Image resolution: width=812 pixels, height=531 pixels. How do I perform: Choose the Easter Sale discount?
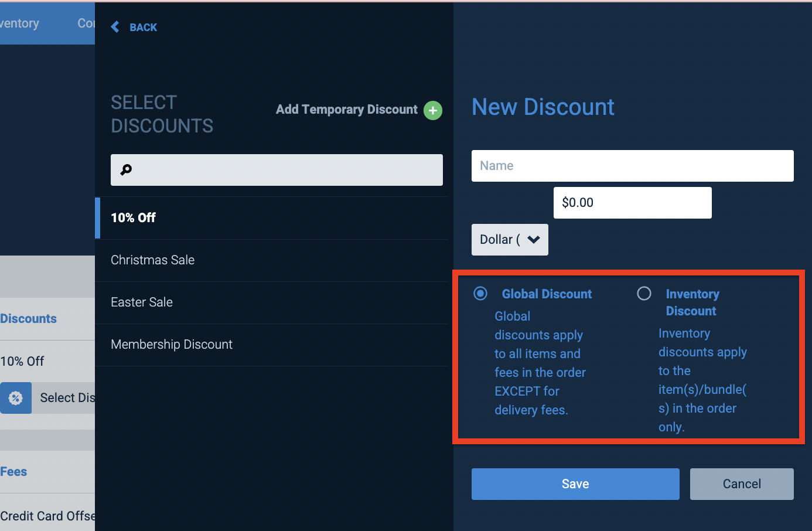tap(141, 302)
